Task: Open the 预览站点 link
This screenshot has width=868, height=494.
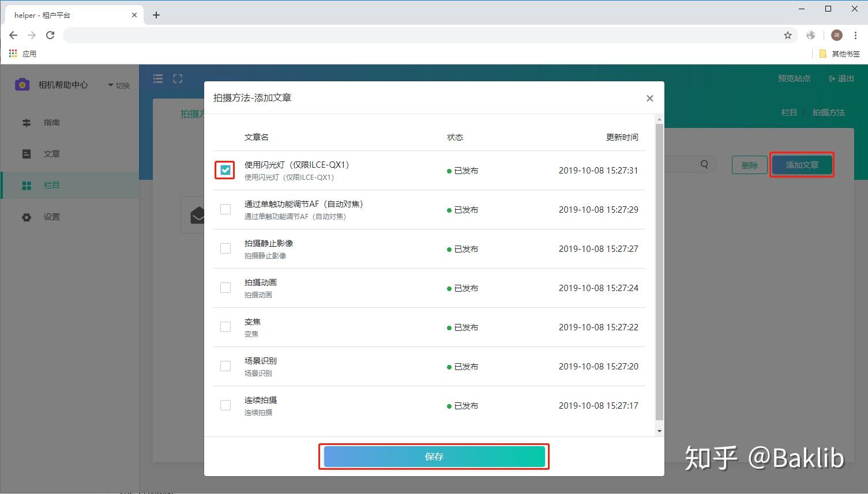Action: 794,78
